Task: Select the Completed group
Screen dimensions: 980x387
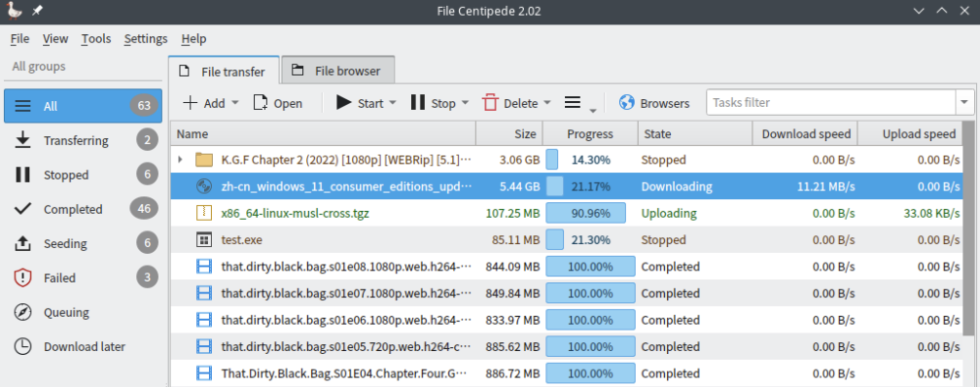Action: click(84, 209)
